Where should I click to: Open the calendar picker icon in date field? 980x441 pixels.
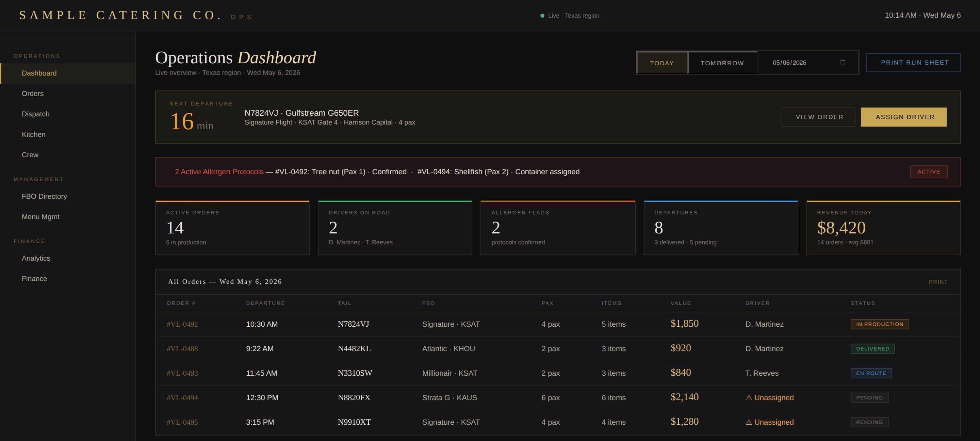pyautogui.click(x=843, y=62)
